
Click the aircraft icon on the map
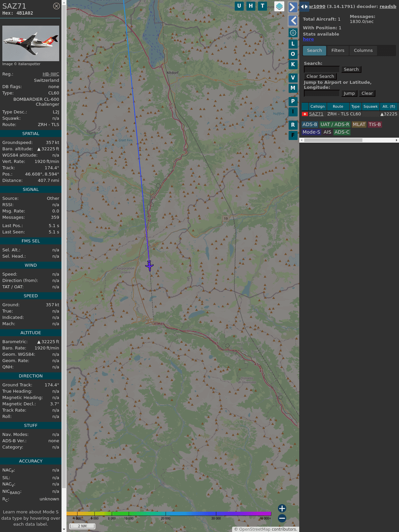point(149,266)
